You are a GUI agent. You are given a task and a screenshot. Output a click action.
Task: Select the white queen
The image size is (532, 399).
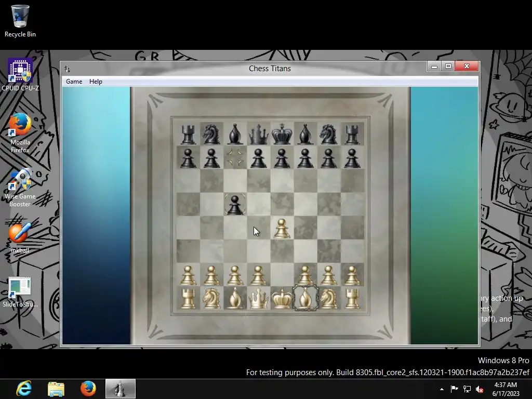pos(259,299)
